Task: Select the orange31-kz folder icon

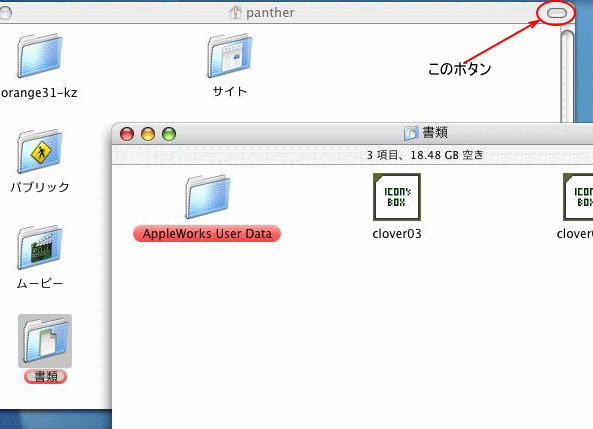Action: (39, 56)
